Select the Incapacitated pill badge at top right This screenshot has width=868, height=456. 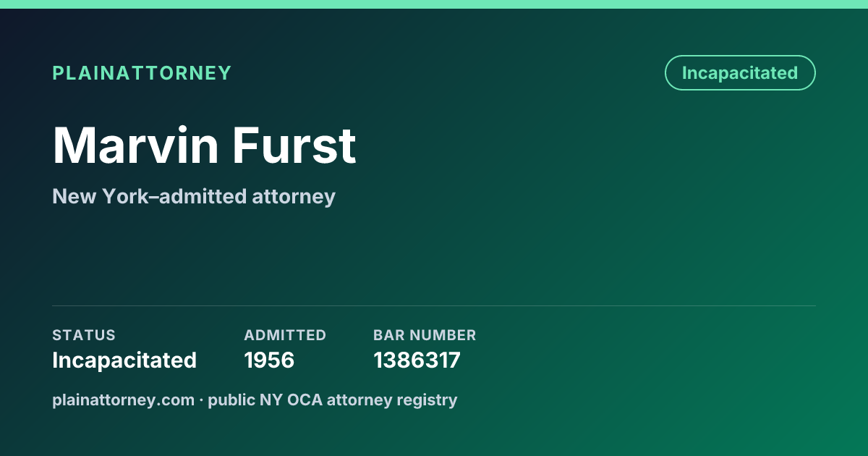click(740, 73)
